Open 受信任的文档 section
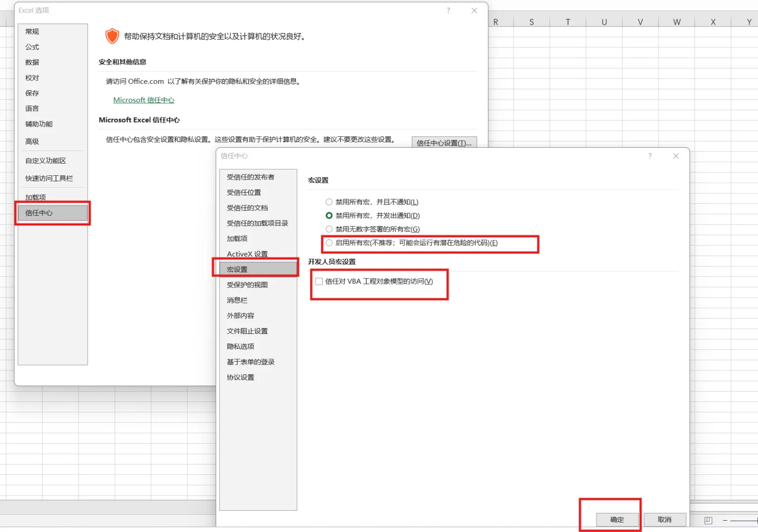This screenshot has height=532, width=758. (x=258, y=208)
